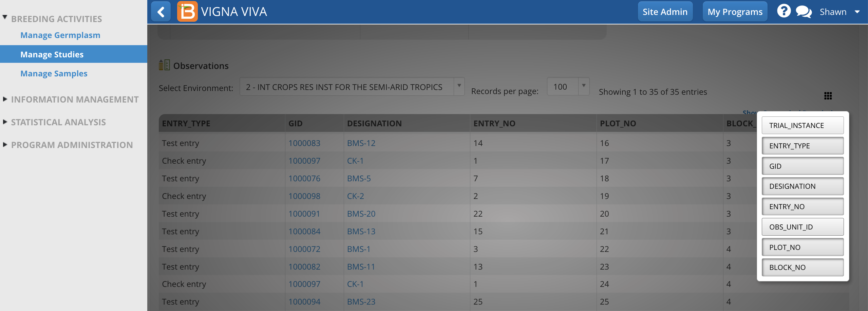Toggle TRIAL_INSTANCE column visibility
868x311 pixels.
803,125
